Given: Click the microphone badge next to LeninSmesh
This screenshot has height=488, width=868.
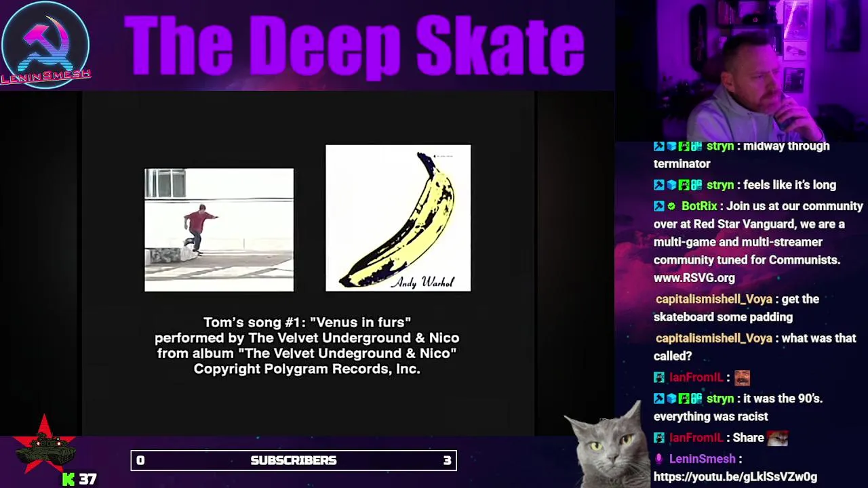Looking at the screenshot, I should (659, 460).
